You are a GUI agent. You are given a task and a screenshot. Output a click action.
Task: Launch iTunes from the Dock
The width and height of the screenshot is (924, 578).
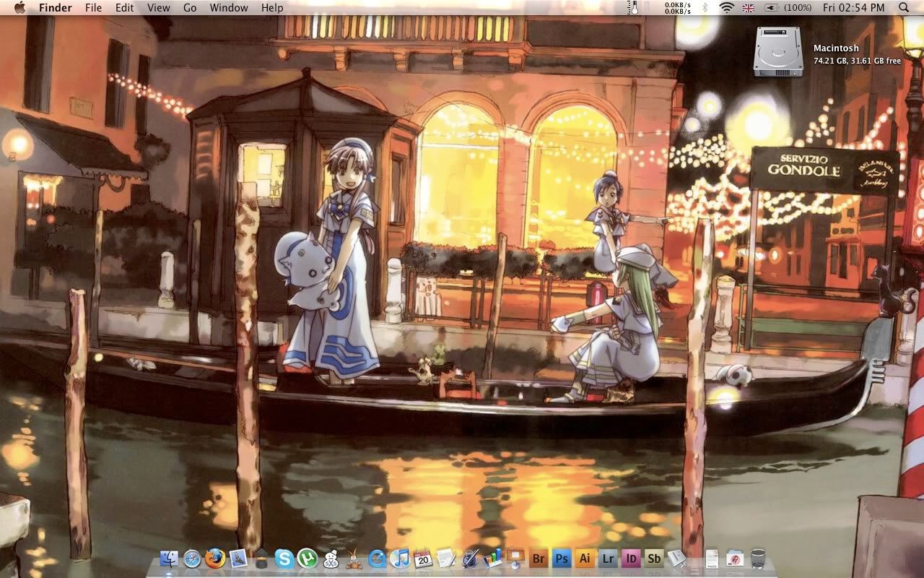[400, 558]
